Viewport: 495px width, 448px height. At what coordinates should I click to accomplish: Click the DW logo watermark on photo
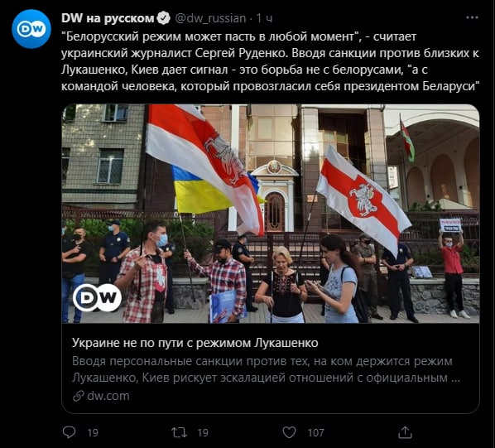coord(97,297)
